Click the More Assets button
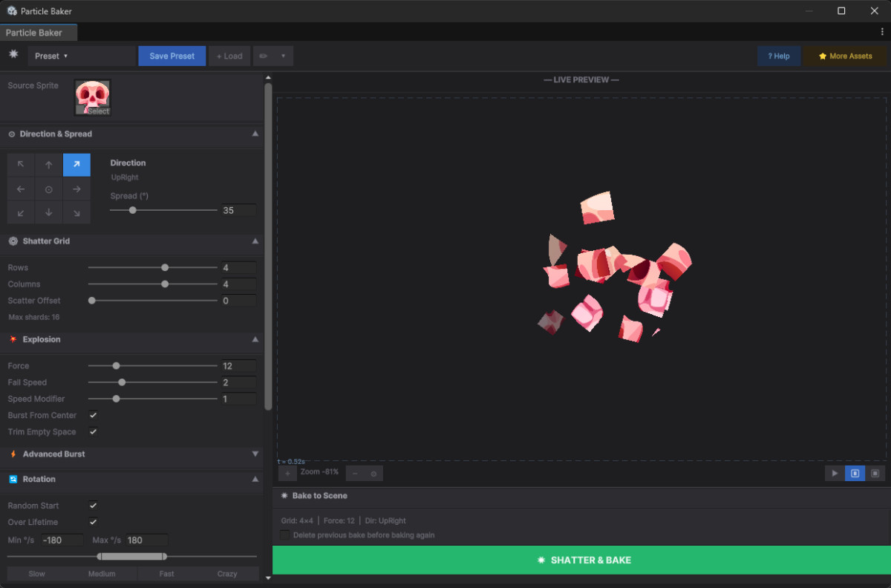 pos(845,56)
